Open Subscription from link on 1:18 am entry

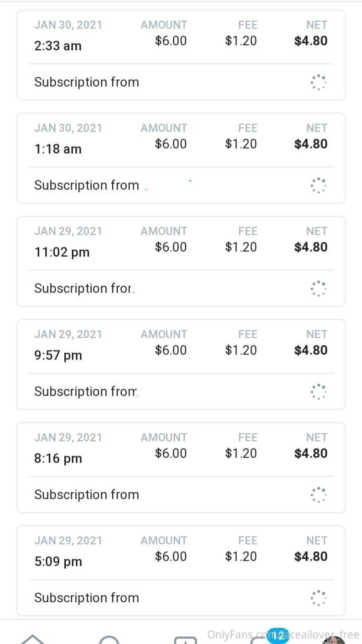(x=86, y=185)
